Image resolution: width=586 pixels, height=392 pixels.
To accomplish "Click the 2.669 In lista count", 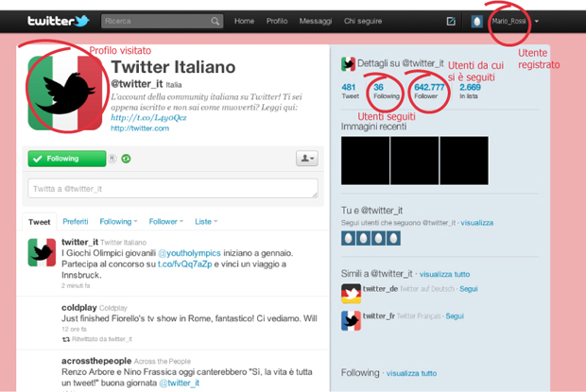I will (x=470, y=91).
